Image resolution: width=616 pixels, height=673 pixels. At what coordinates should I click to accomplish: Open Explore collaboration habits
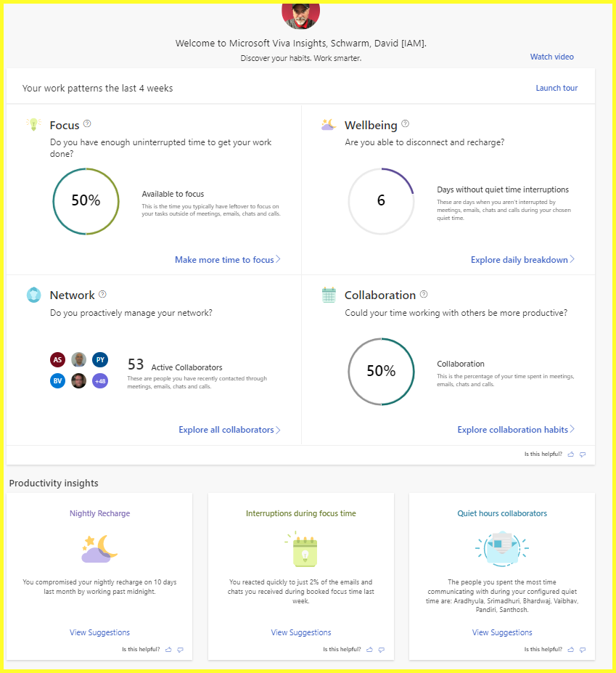pyautogui.click(x=516, y=430)
